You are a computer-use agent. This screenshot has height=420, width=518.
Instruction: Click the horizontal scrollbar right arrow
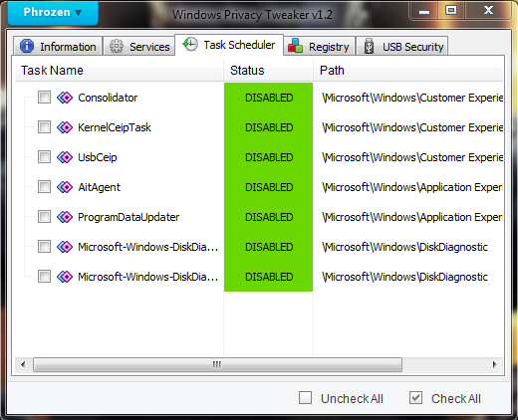coord(495,364)
